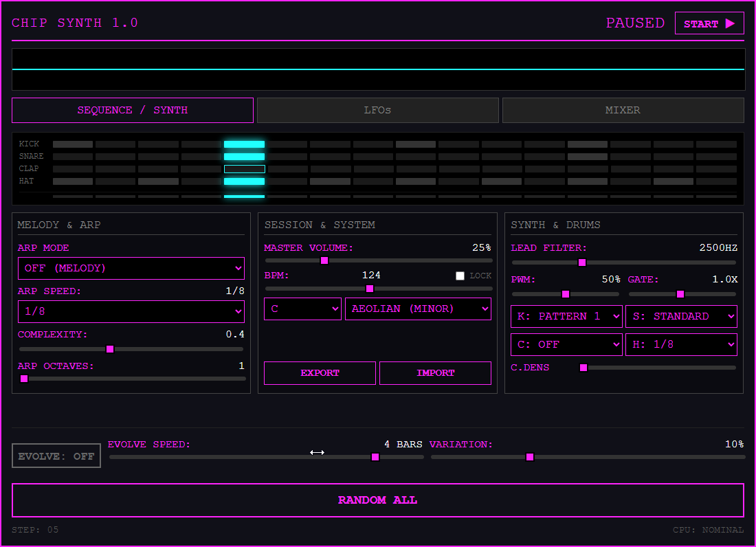Toggle the HAT row step seven
756x547 pixels.
[x=331, y=181]
